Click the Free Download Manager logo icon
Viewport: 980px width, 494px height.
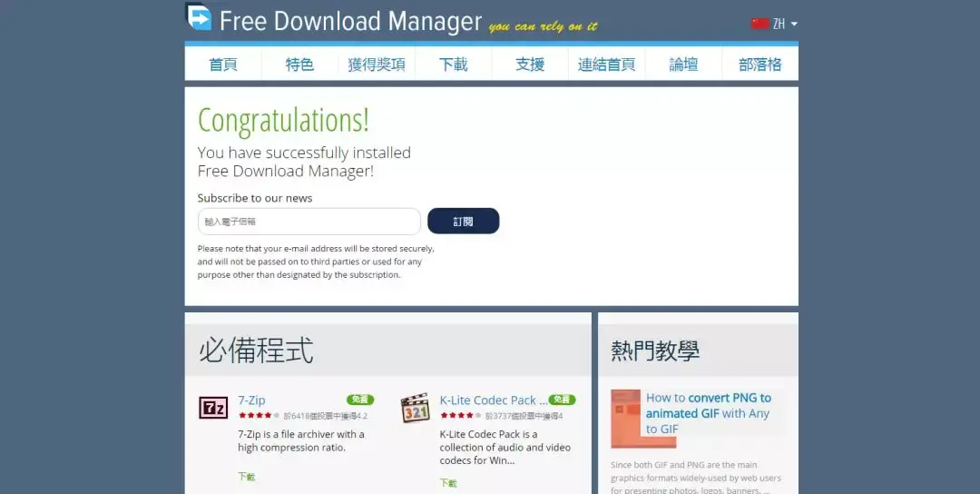pyautogui.click(x=199, y=17)
